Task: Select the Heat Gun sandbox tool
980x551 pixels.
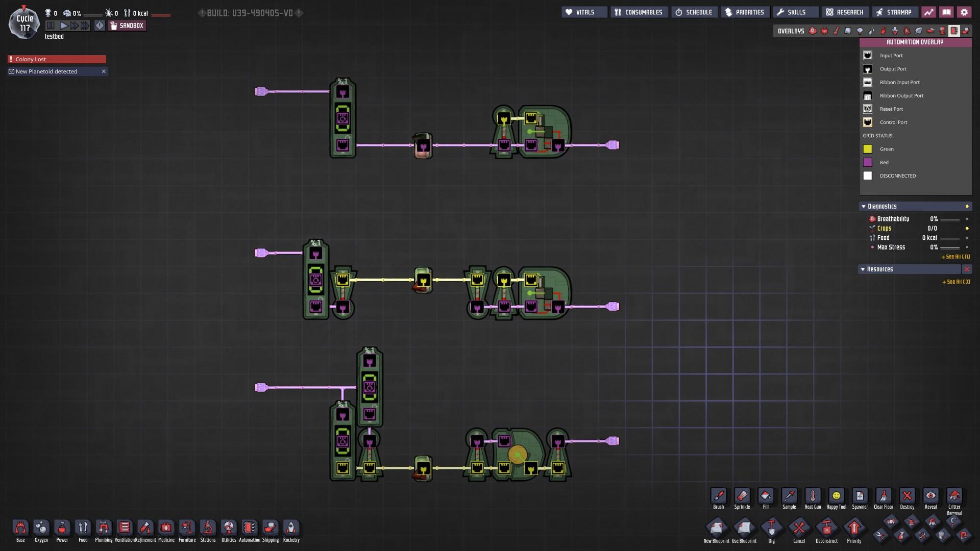Action: point(813,496)
